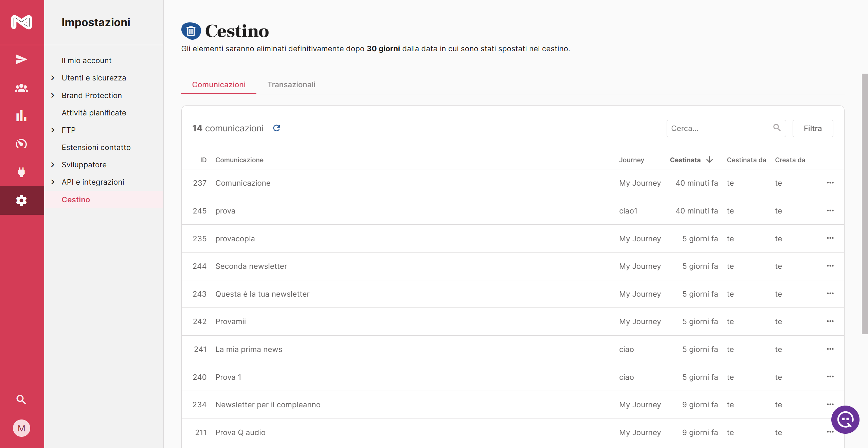Screen dimensions: 868x448
Task: Click the settings gear icon in sidebar
Action: tap(21, 201)
